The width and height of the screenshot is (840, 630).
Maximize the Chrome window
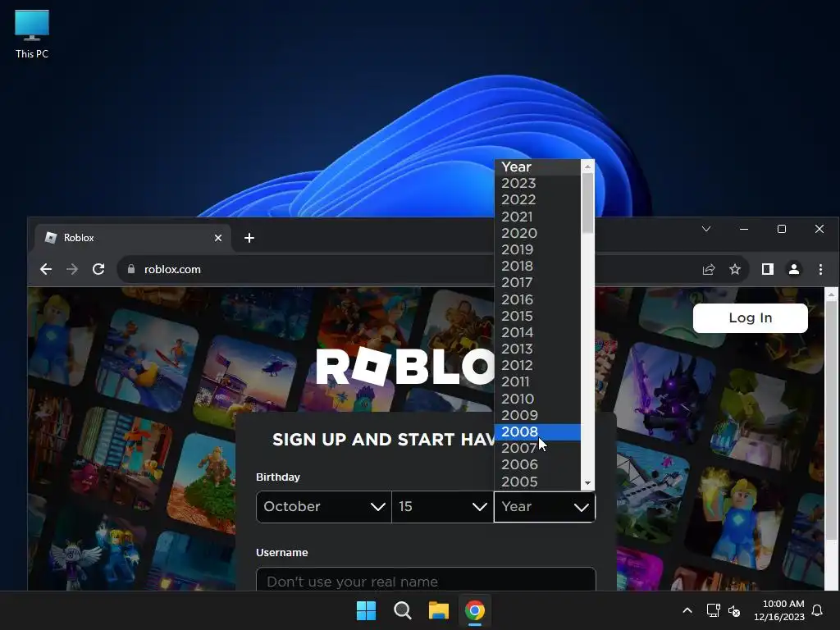point(782,230)
